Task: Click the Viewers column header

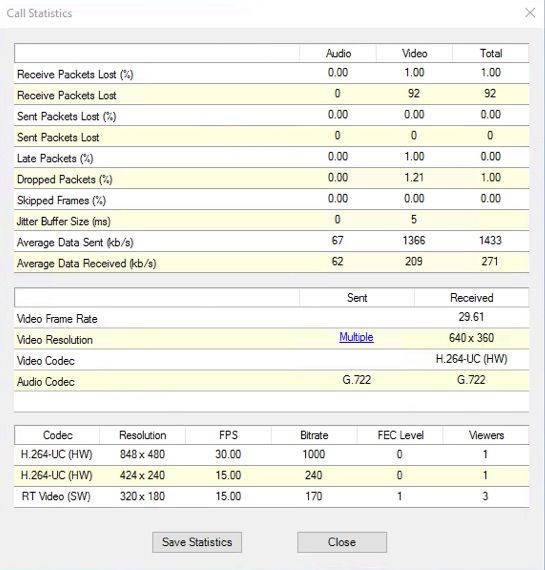Action: point(486,435)
